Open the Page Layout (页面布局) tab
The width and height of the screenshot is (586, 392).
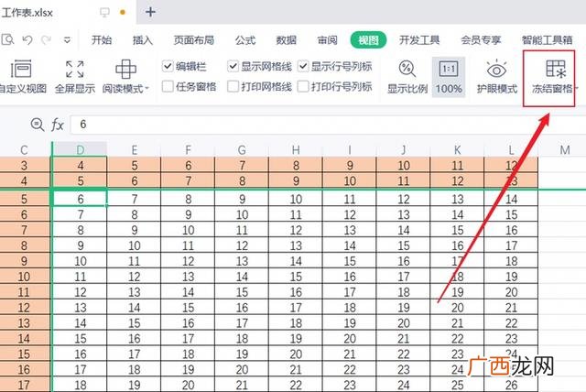[193, 40]
